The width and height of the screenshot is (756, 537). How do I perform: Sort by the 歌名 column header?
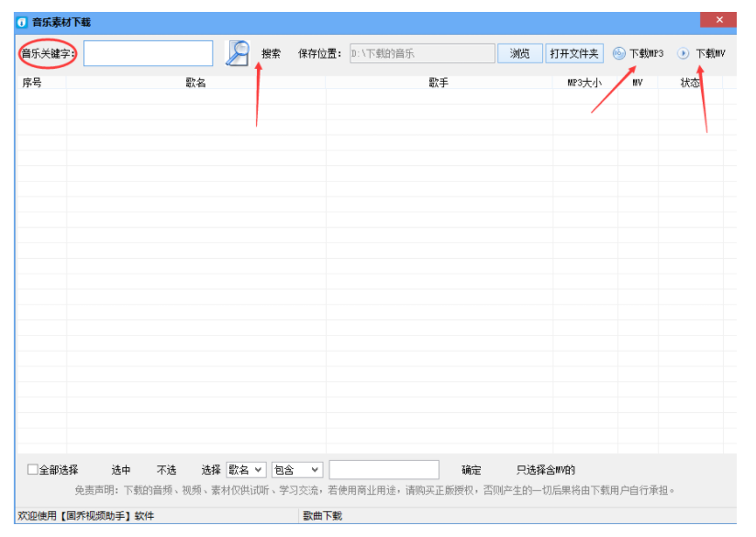tap(195, 83)
